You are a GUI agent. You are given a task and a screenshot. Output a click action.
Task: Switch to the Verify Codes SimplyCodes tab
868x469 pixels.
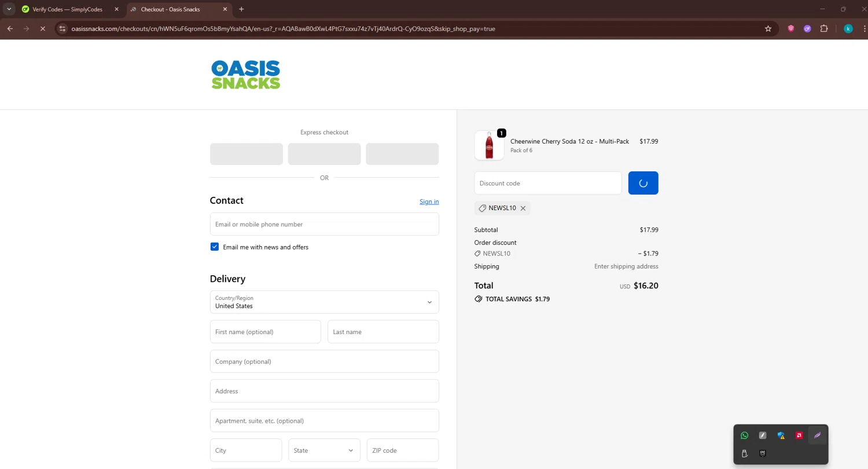tap(68, 9)
